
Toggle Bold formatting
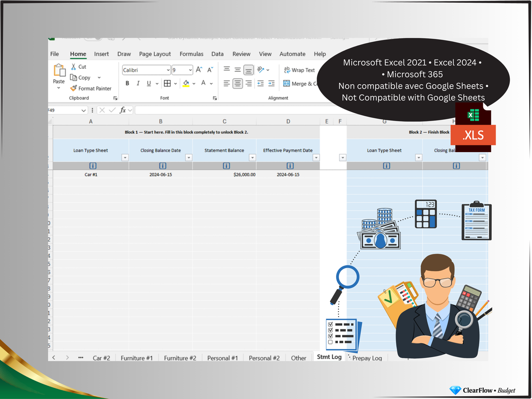point(127,83)
